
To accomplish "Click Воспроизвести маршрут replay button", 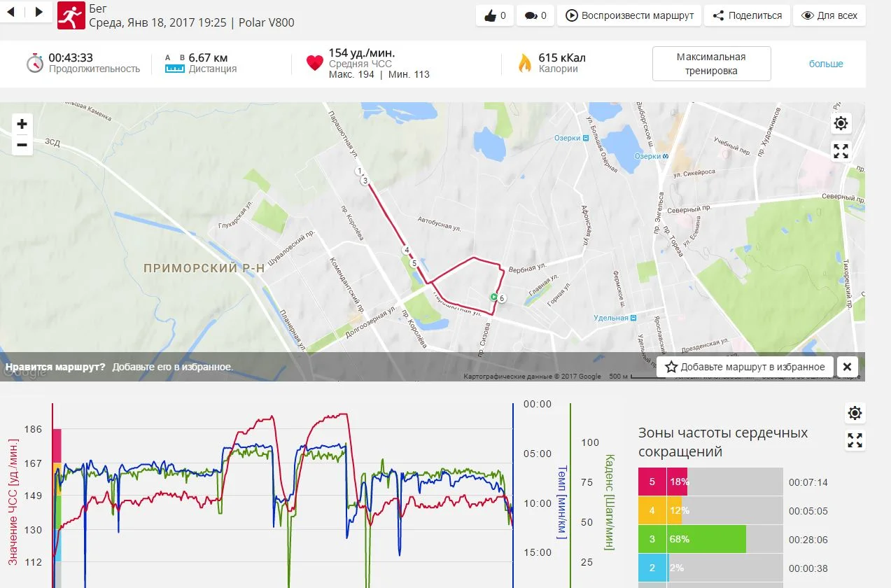I will coord(629,15).
